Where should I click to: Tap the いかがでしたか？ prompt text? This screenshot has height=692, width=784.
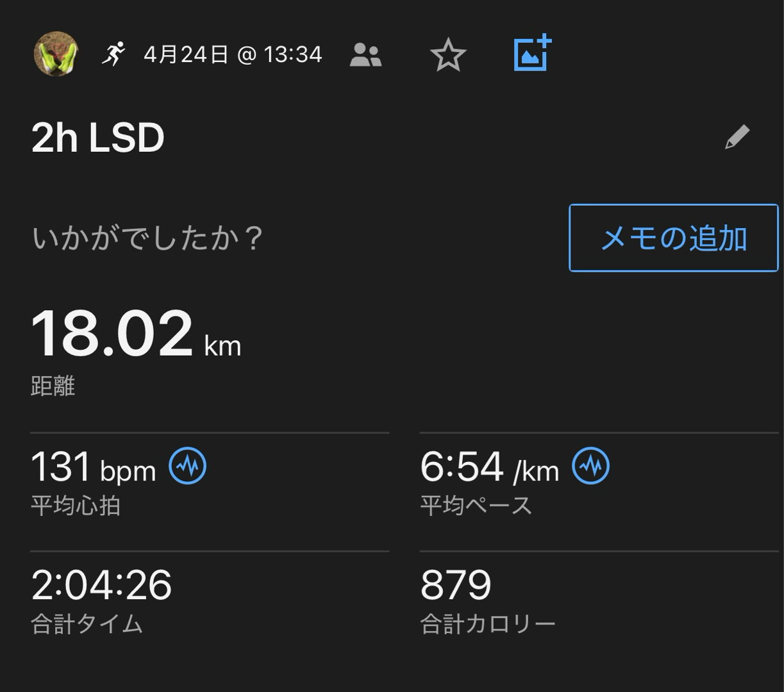tap(147, 238)
